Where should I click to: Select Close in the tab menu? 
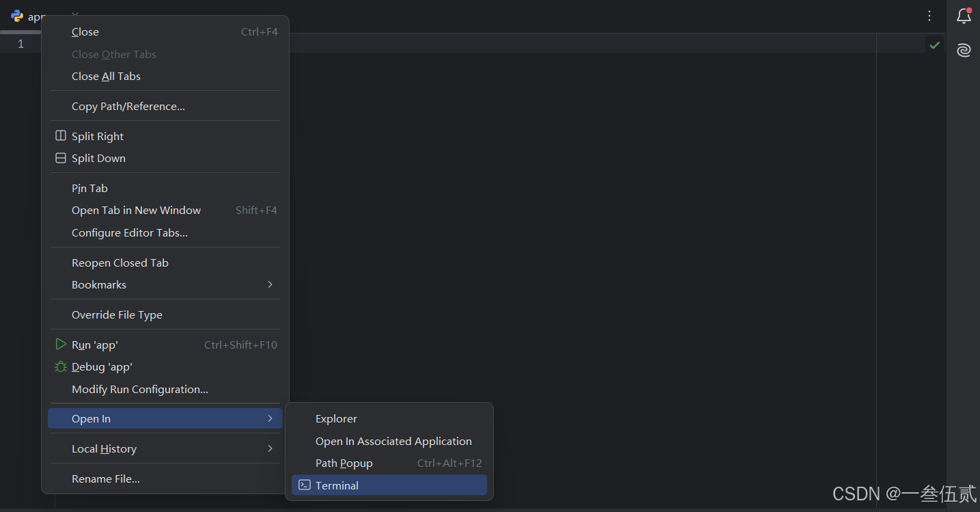click(165, 31)
